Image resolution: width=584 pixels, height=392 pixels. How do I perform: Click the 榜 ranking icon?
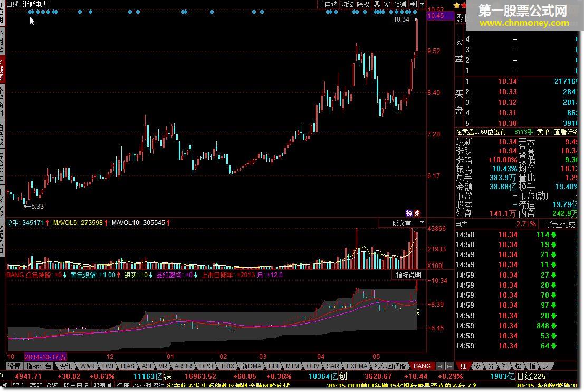click(409, 213)
